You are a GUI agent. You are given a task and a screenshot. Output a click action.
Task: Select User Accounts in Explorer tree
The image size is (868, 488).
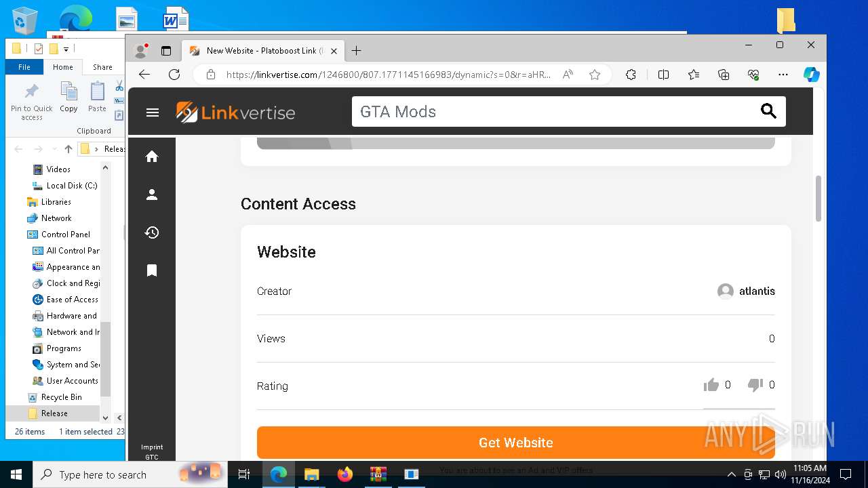coord(72,381)
